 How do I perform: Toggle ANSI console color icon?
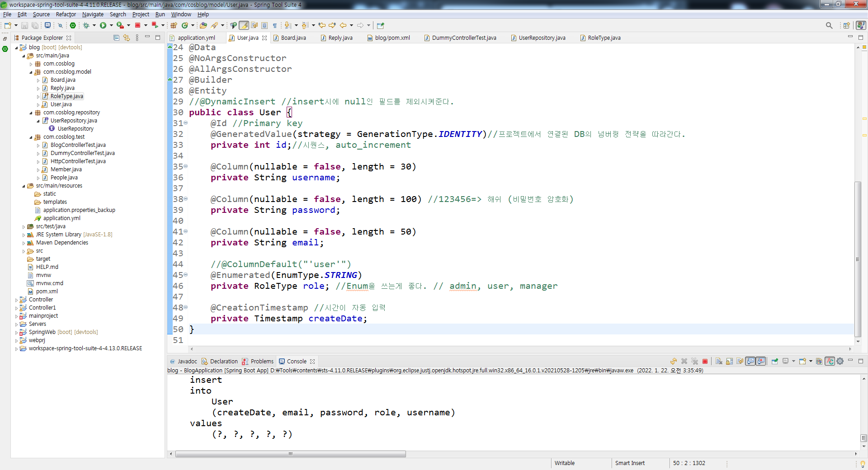(x=830, y=361)
